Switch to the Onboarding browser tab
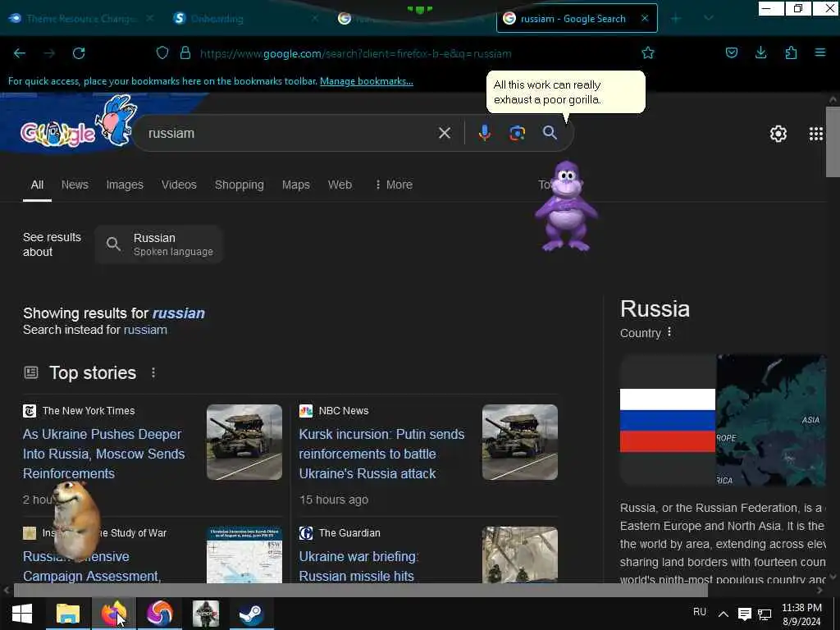Image resolution: width=840 pixels, height=630 pixels. click(x=244, y=18)
